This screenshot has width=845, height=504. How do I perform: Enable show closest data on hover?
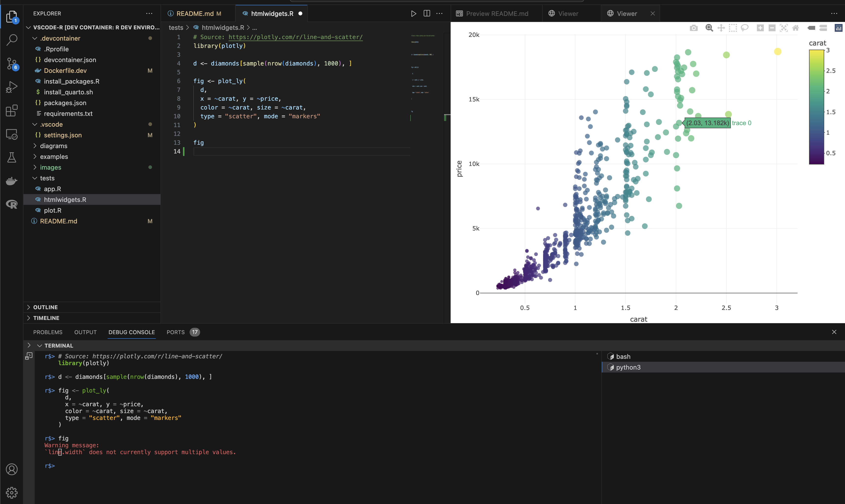pos(811,28)
